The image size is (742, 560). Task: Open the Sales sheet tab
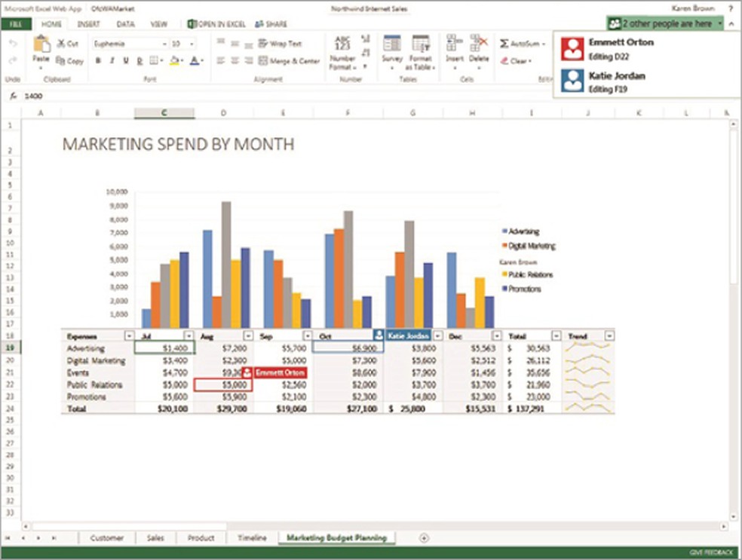(155, 538)
